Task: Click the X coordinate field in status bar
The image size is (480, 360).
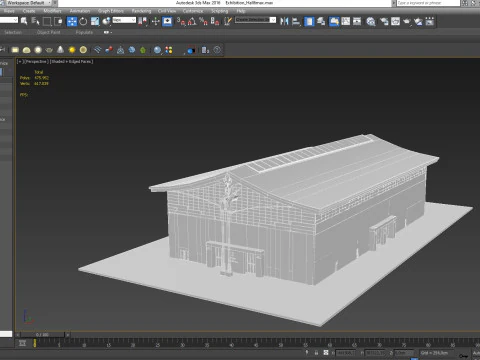Action: coord(345,353)
